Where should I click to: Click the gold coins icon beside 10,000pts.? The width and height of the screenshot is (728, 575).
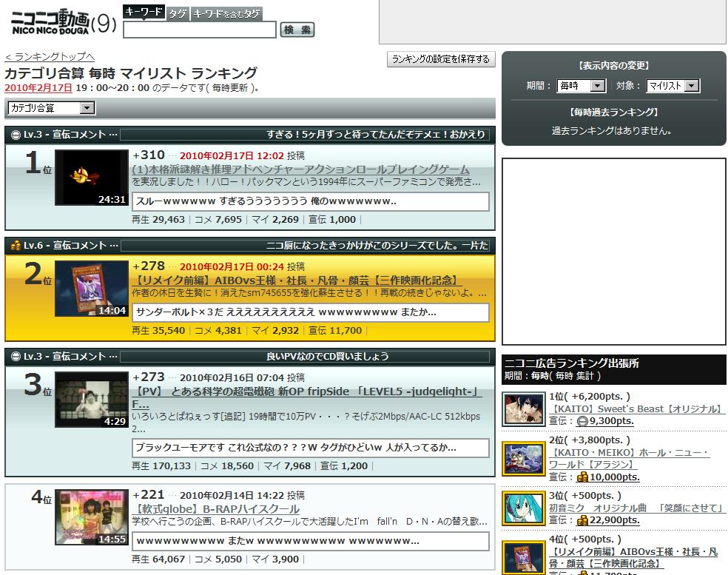(582, 477)
